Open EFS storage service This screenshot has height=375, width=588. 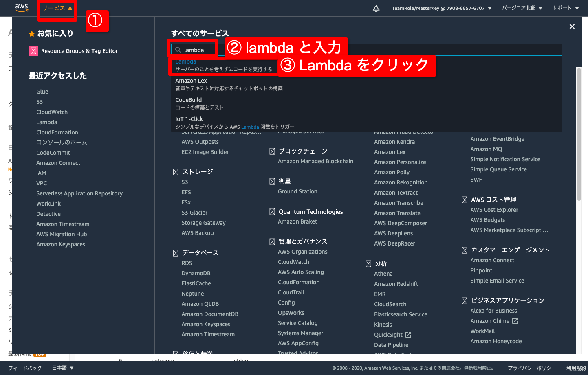[186, 192]
